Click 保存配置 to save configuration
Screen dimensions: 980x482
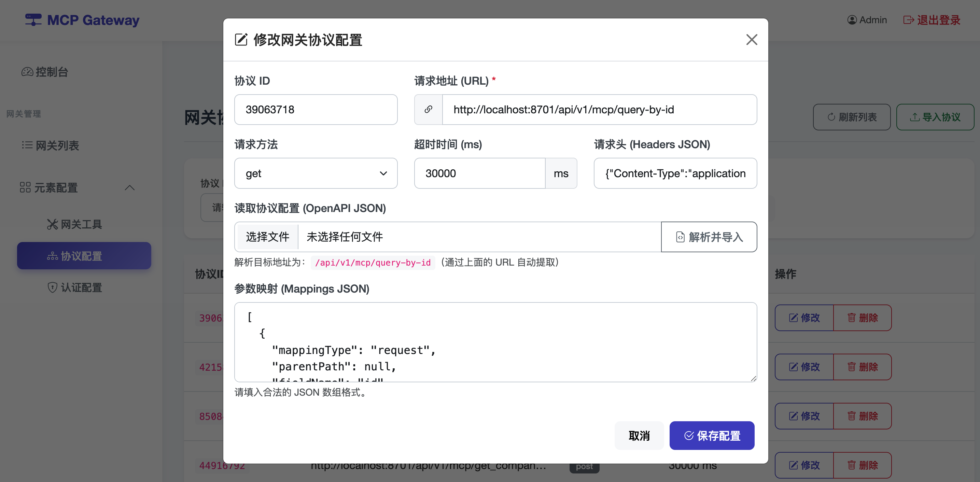pyautogui.click(x=712, y=436)
